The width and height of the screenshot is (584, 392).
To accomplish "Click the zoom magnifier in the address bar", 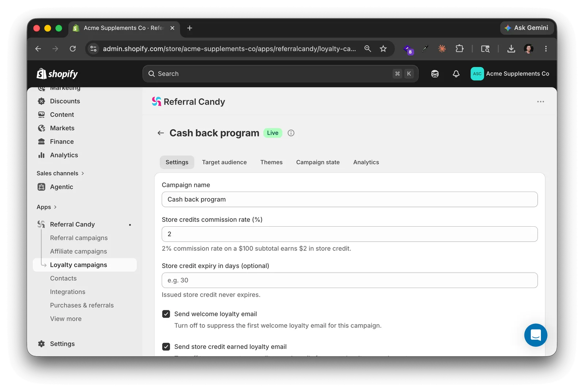I will point(368,49).
